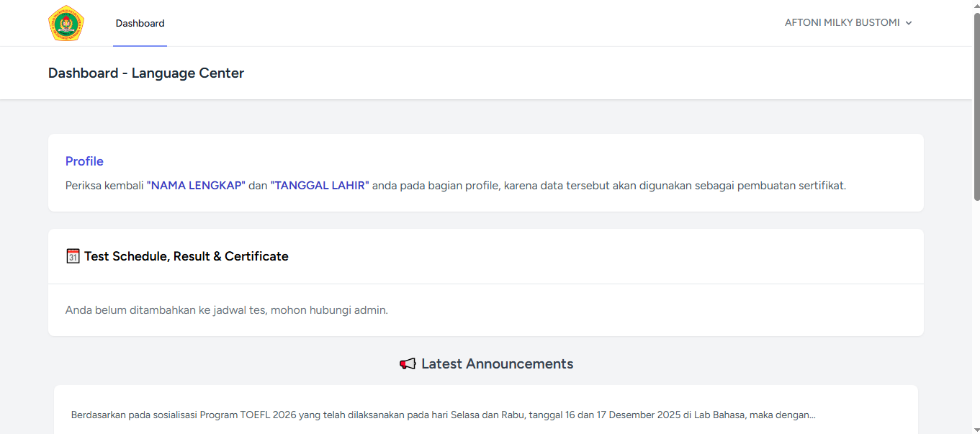This screenshot has height=434, width=980.
Task: Open the TOEFL 2026 program announcement
Action: 443,415
